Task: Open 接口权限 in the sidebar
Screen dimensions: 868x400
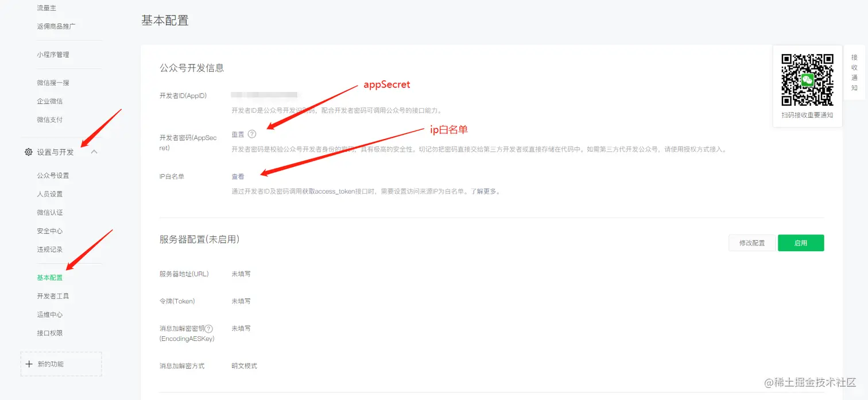Action: 50,333
